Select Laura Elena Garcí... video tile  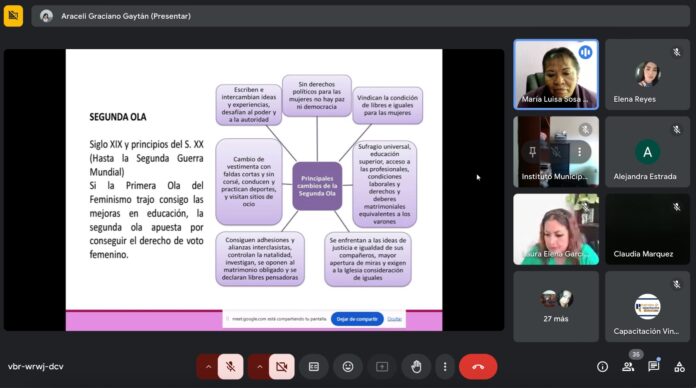(x=556, y=229)
